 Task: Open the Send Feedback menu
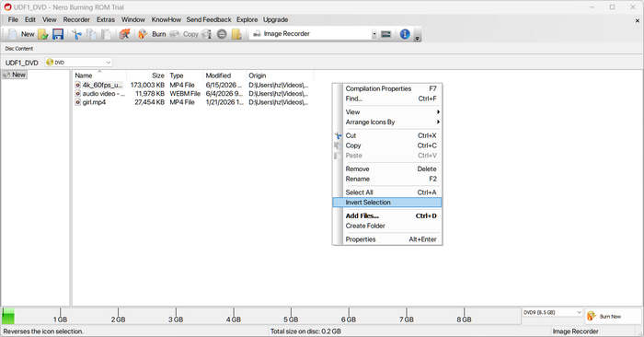tap(209, 19)
